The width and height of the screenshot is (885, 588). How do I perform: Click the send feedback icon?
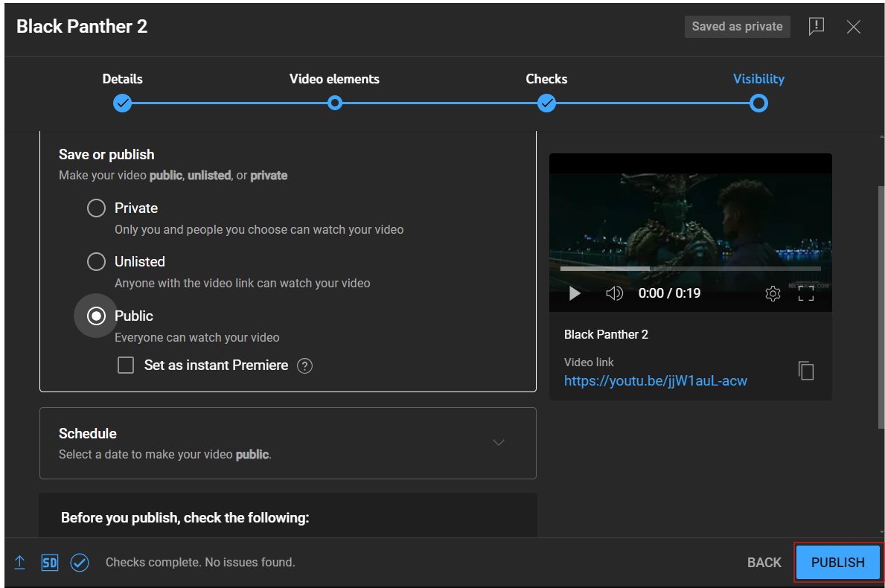[x=817, y=27]
